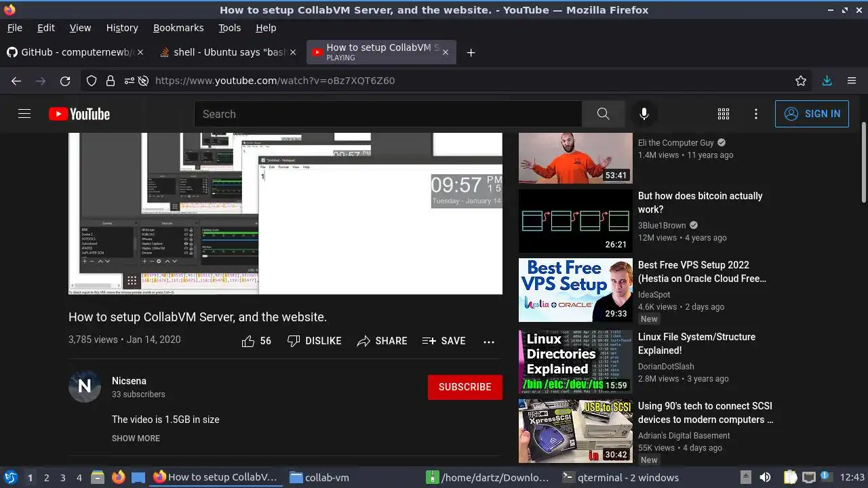The width and height of the screenshot is (868, 488).
Task: Save video to playlist with SAVE
Action: (443, 341)
